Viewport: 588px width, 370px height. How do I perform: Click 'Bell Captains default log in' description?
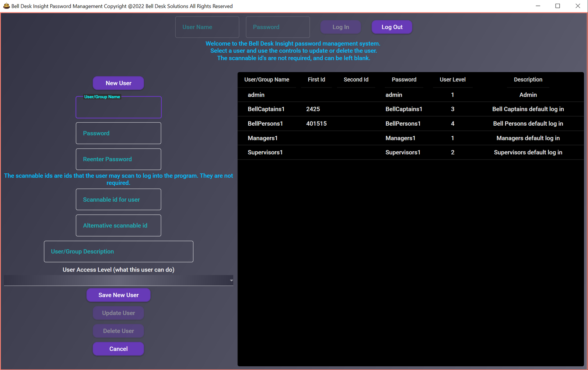coord(528,109)
